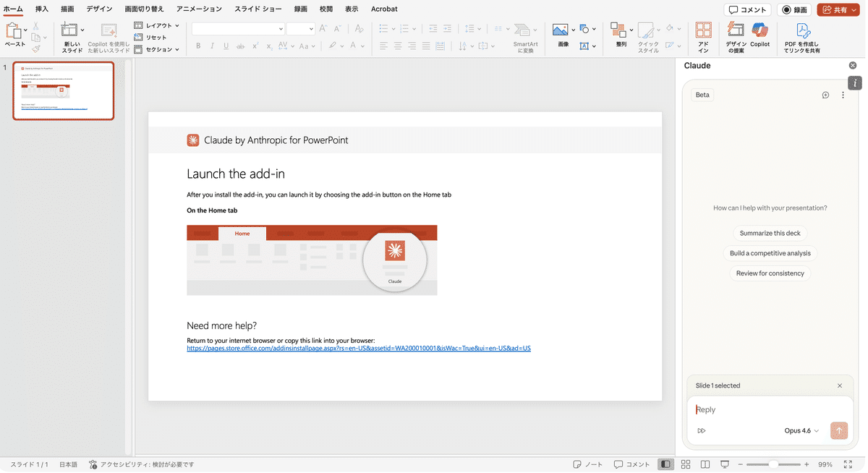The height and width of the screenshot is (473, 868).
Task: Open the pages.store.office.com hyperlink
Action: 359,348
